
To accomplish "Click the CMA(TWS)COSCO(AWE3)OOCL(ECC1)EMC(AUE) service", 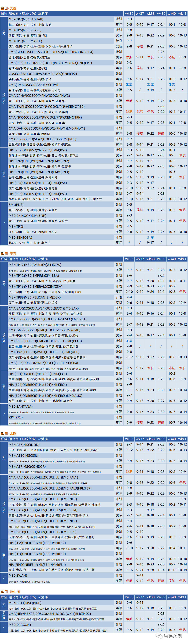I will point(44,352).
